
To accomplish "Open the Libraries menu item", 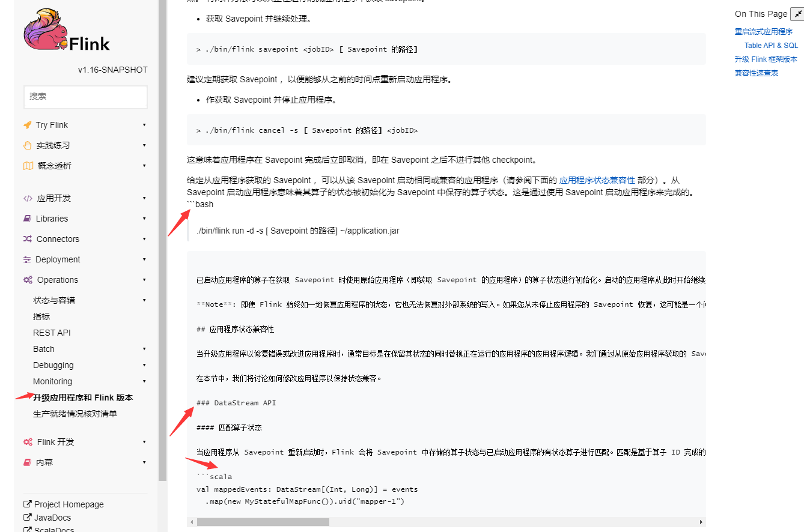I will pos(52,219).
